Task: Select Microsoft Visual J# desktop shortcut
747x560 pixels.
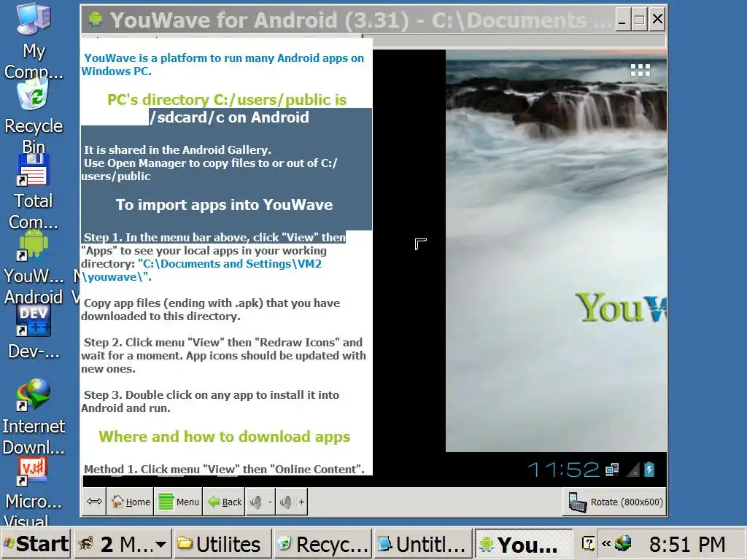Action: click(34, 492)
